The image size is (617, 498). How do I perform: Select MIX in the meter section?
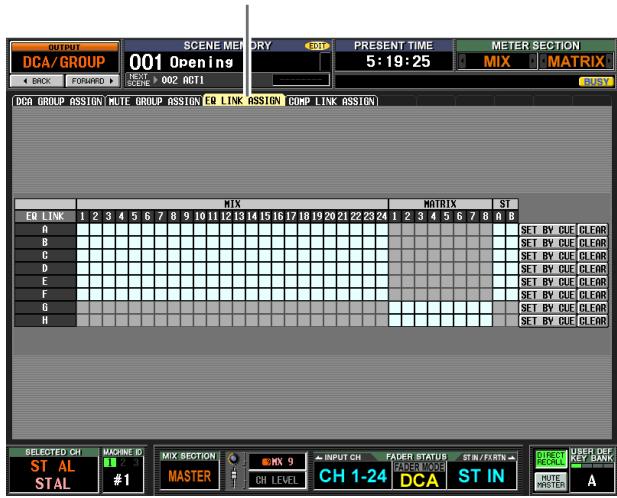pyautogui.click(x=497, y=61)
